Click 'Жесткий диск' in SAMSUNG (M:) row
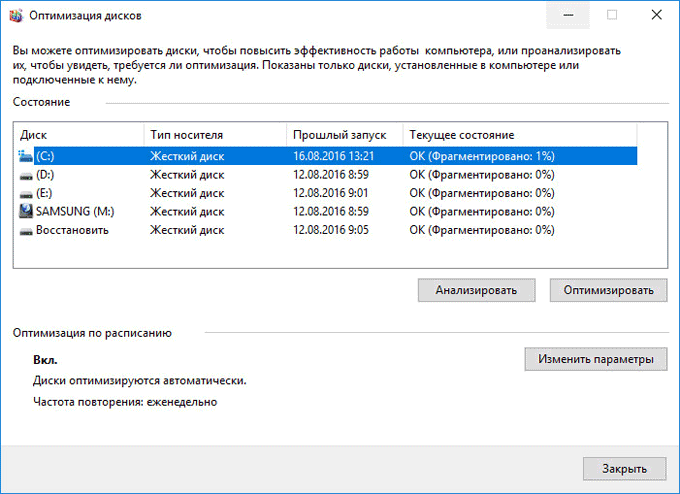This screenshot has width=680, height=494. (187, 212)
